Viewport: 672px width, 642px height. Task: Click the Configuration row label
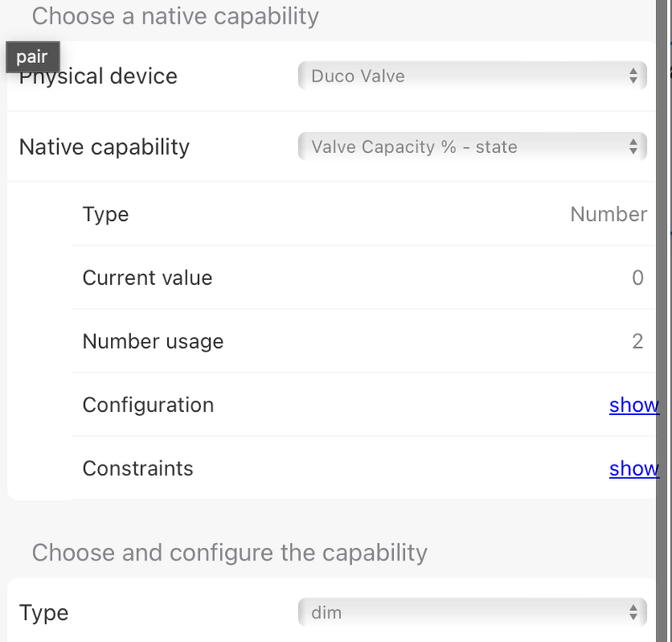click(148, 405)
